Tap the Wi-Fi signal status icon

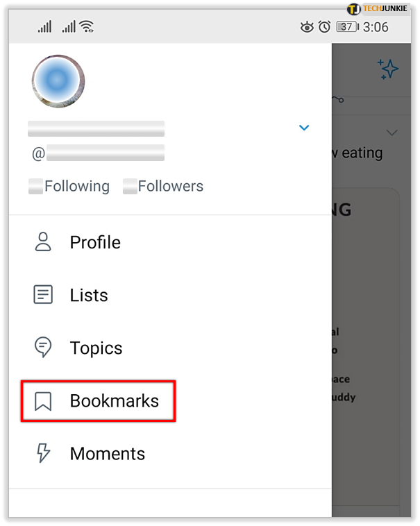point(87,27)
